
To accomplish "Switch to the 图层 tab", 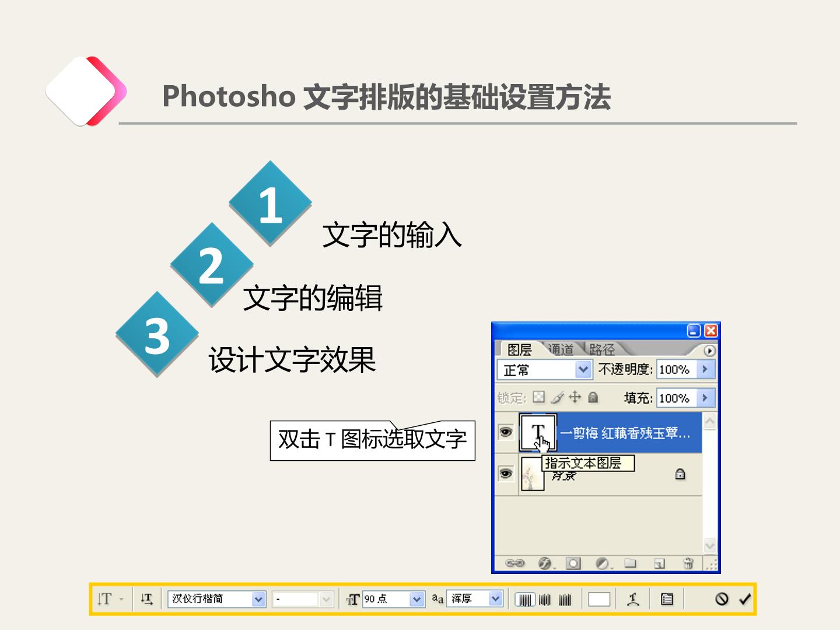I will point(519,349).
